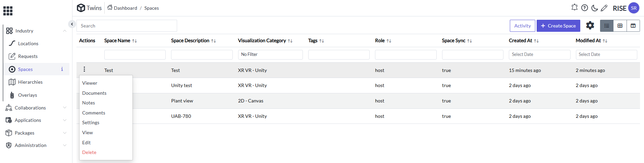Click the Packages box icon
Viewport: 644px width, 163px height.
click(9, 133)
